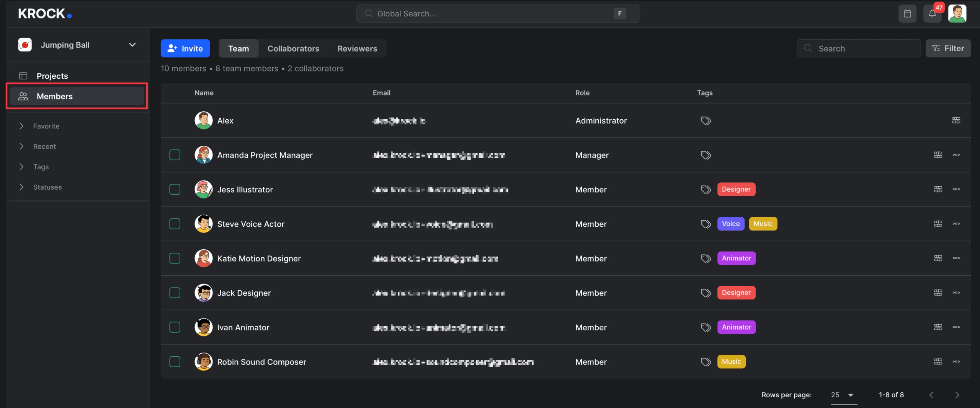
Task: Open the Filter panel
Action: (x=949, y=48)
